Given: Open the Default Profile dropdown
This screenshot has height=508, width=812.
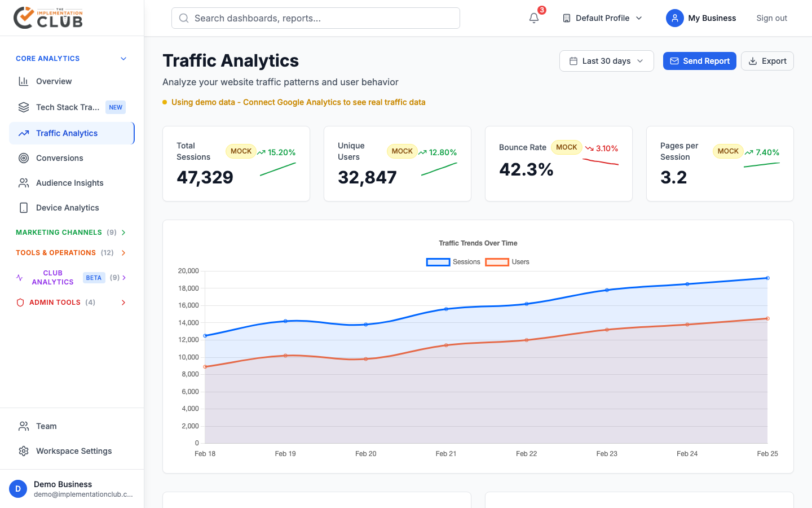Looking at the screenshot, I should point(602,18).
